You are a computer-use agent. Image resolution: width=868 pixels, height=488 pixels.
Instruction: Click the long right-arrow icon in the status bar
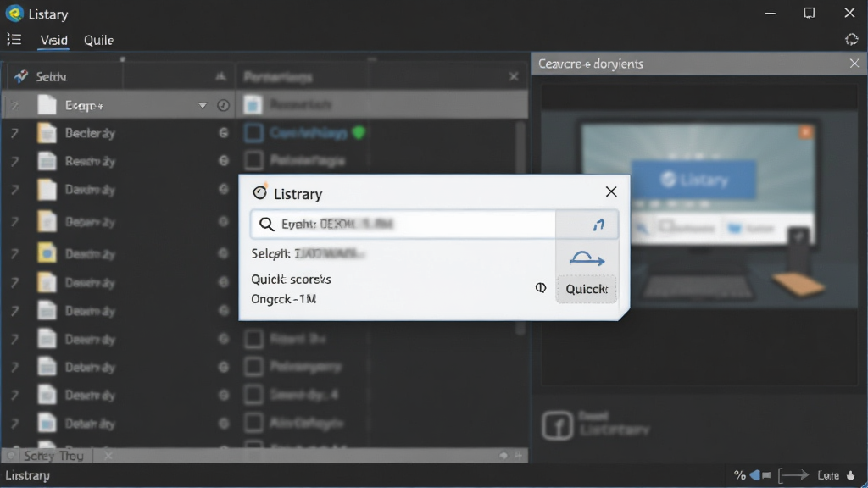793,475
